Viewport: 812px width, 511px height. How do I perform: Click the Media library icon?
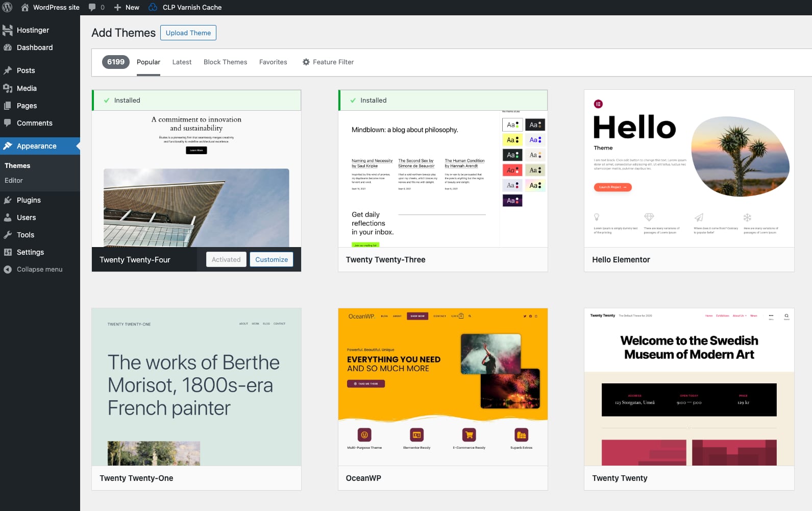click(8, 88)
